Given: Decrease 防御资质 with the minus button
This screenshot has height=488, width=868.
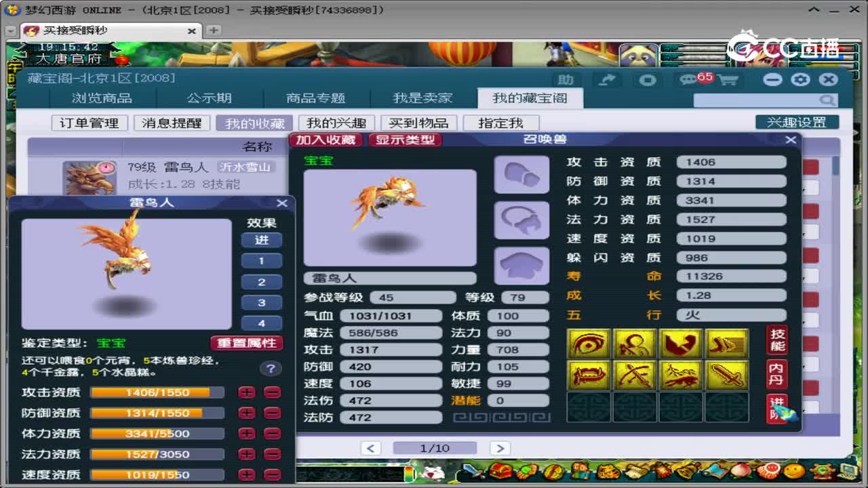Looking at the screenshot, I should (272, 413).
